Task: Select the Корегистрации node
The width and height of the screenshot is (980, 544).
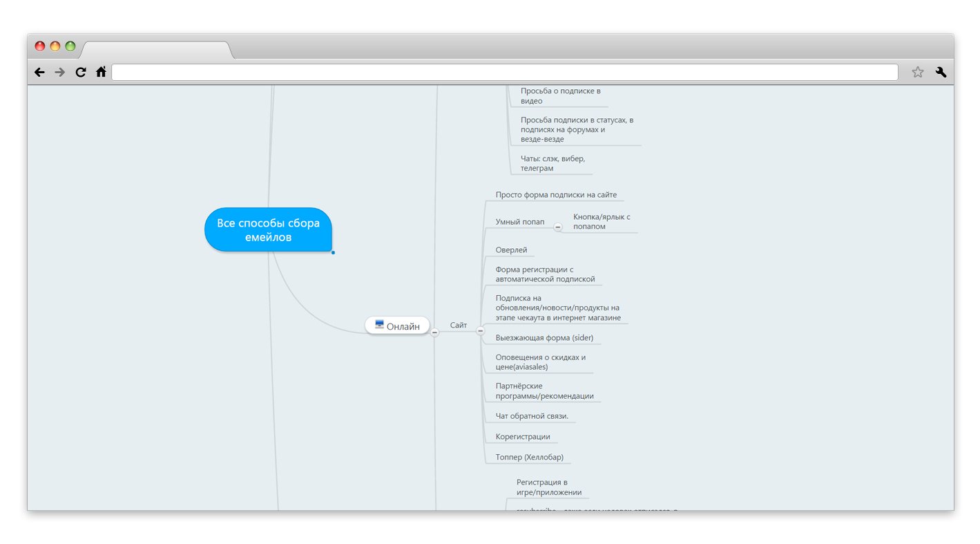Action: [x=523, y=437]
